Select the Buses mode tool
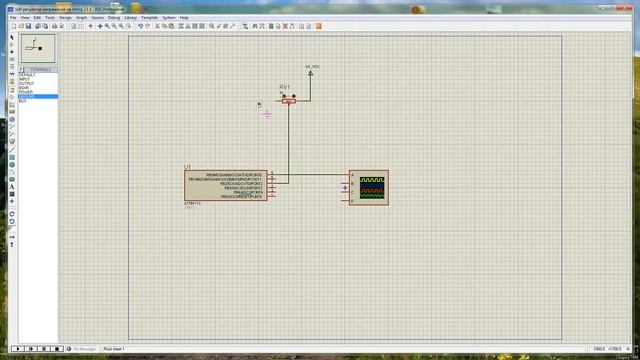Image resolution: width=640 pixels, height=360 pixels. pyautogui.click(x=12, y=74)
